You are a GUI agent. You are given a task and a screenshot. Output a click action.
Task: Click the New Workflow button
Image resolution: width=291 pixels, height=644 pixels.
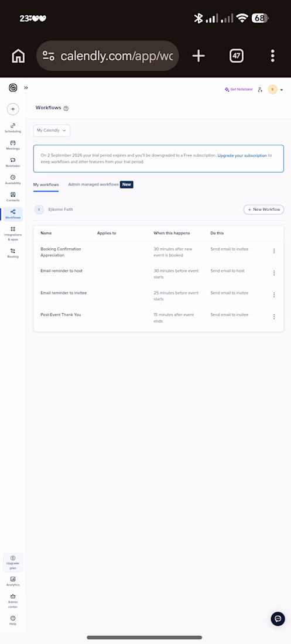(x=263, y=210)
